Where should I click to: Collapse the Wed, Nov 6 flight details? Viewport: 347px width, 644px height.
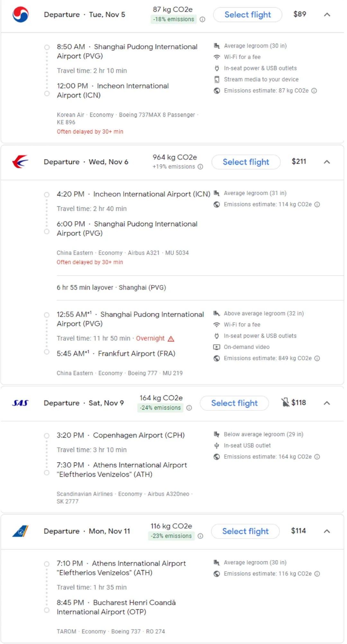coord(327,162)
